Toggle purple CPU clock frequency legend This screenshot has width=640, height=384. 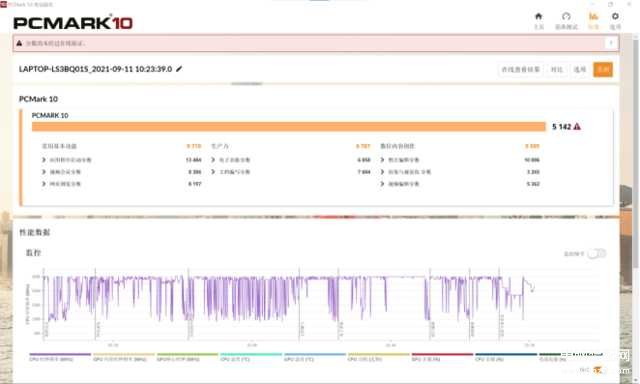pyautogui.click(x=60, y=357)
